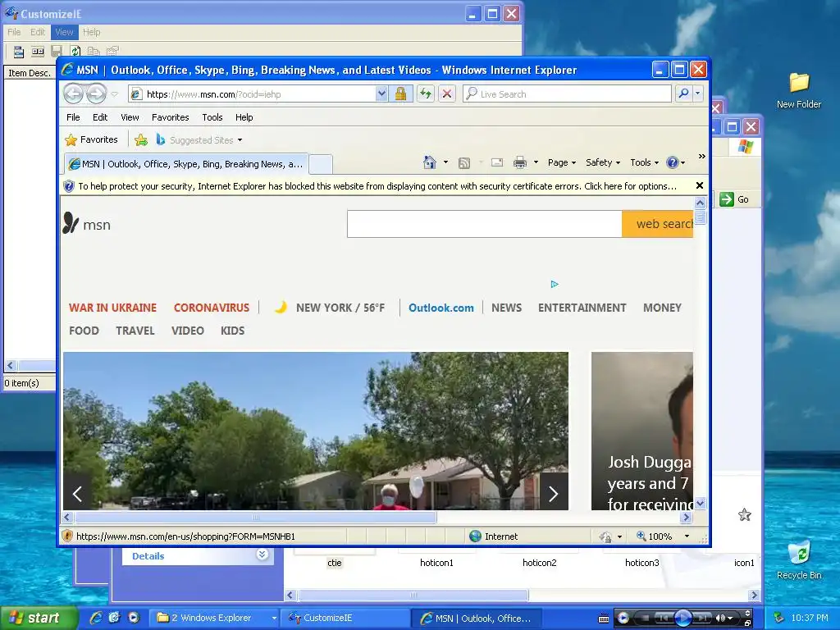Open the New Folder desktop icon
840x630 pixels.
799,90
